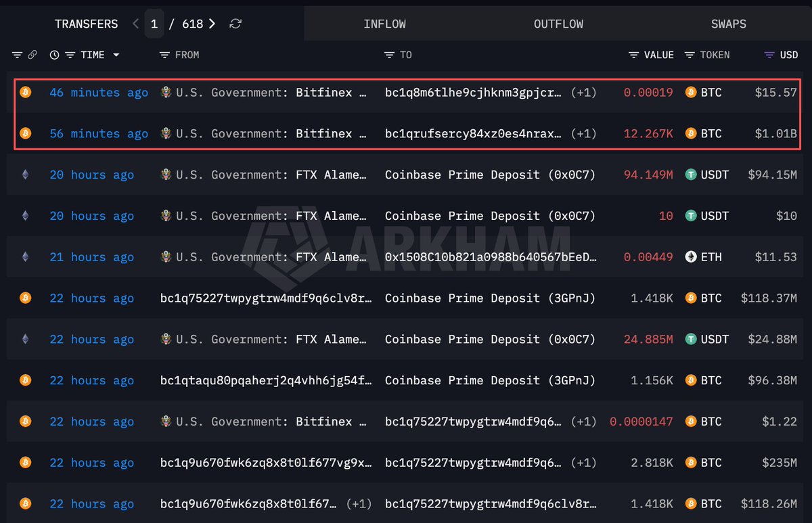The height and width of the screenshot is (523, 812).
Task: Click the BTC token icon in the $1.01B row
Action: point(692,133)
